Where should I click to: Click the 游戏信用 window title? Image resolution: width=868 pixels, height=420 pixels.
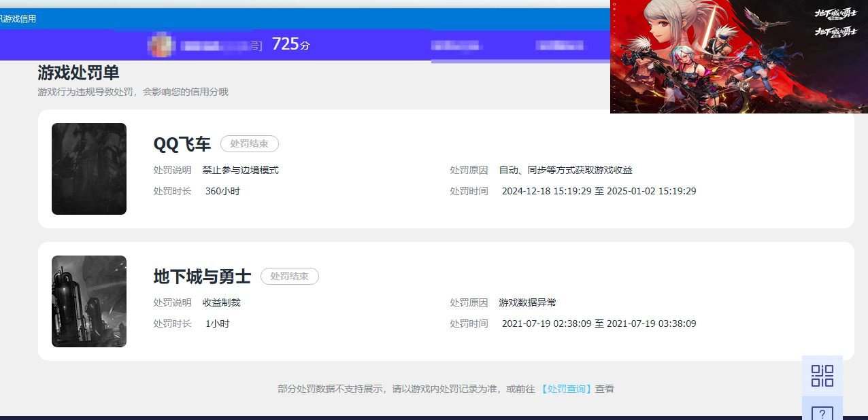coord(18,19)
